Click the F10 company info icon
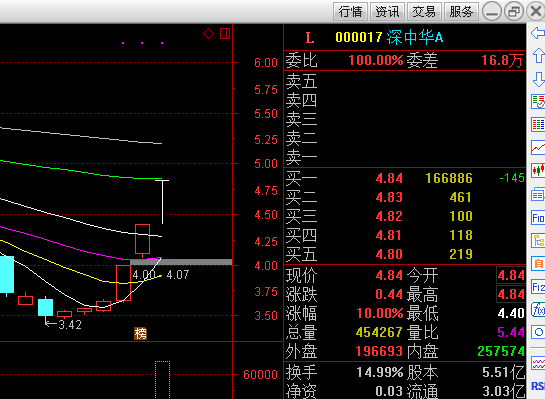Viewport: 545px width, 399px height. [538, 218]
